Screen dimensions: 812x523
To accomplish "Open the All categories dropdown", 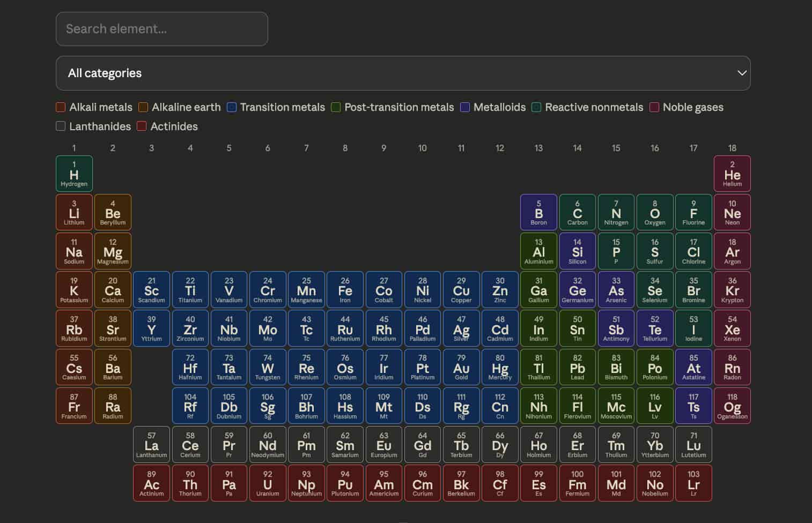I will coord(402,73).
